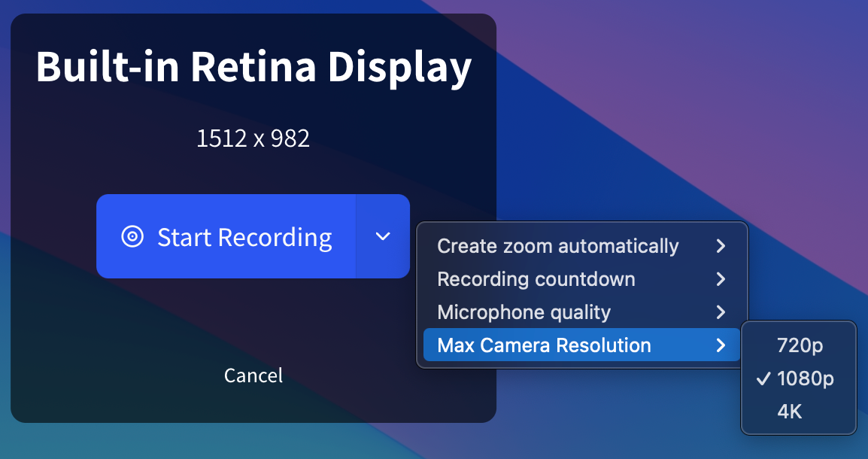Click the arrow on Recording countdown row
868x459 pixels.
tap(721, 279)
